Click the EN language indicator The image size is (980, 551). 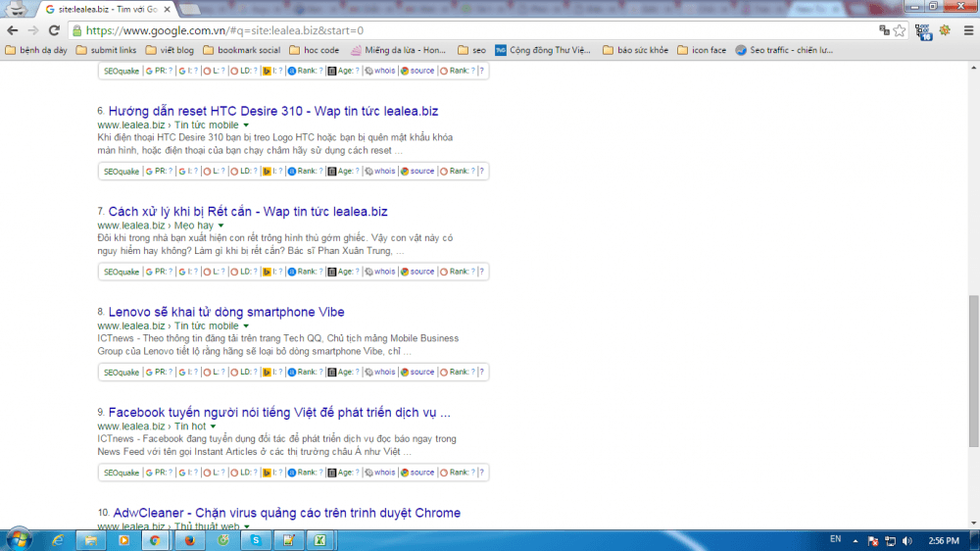coord(836,539)
